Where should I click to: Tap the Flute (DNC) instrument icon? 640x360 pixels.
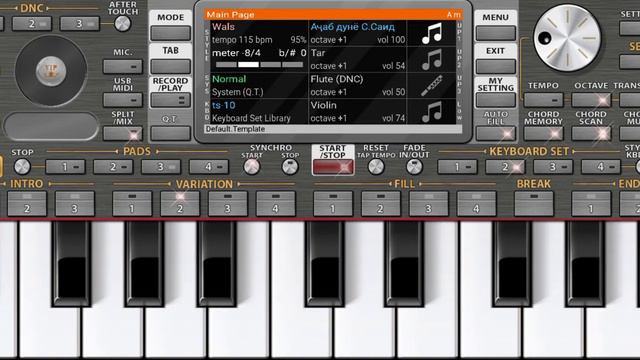click(x=432, y=86)
